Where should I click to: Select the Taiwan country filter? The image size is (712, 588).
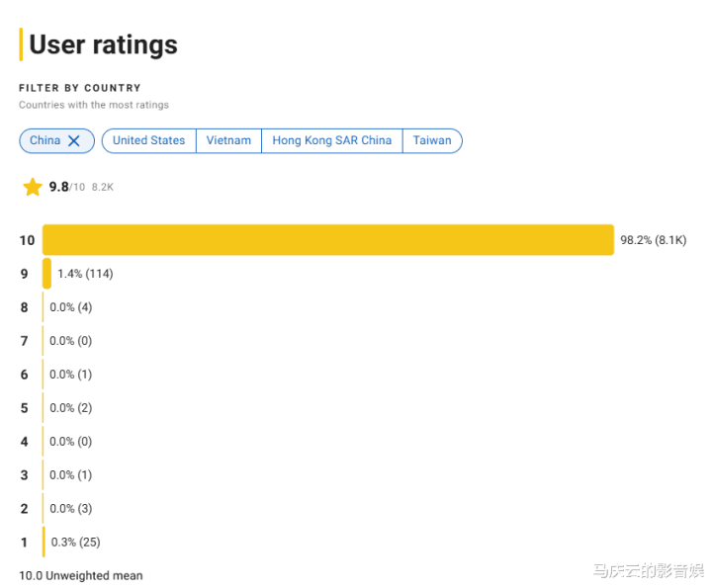(432, 140)
